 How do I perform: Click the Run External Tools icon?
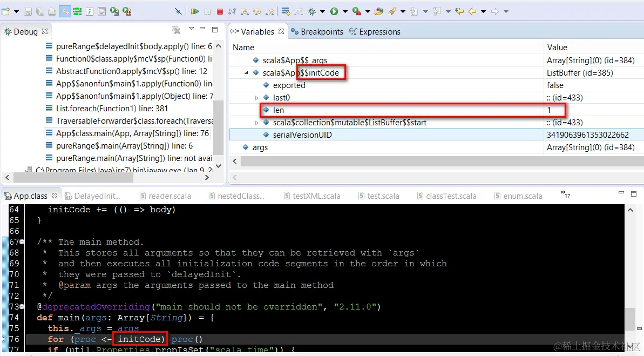click(357, 11)
